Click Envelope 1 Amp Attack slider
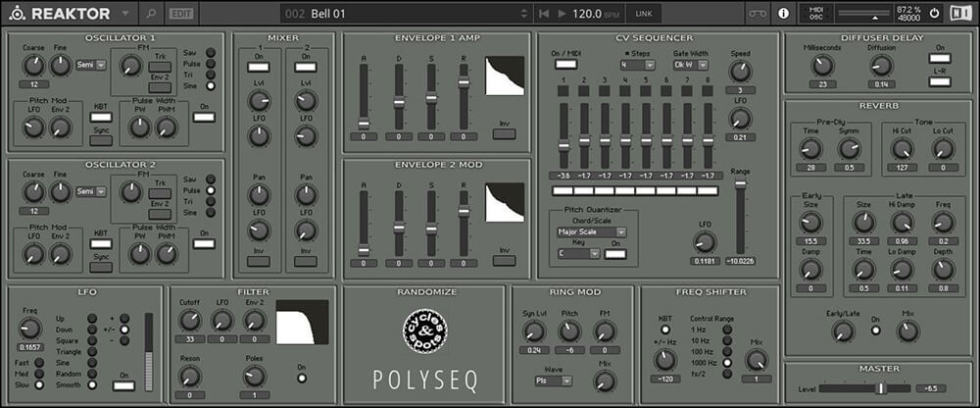 (364, 97)
